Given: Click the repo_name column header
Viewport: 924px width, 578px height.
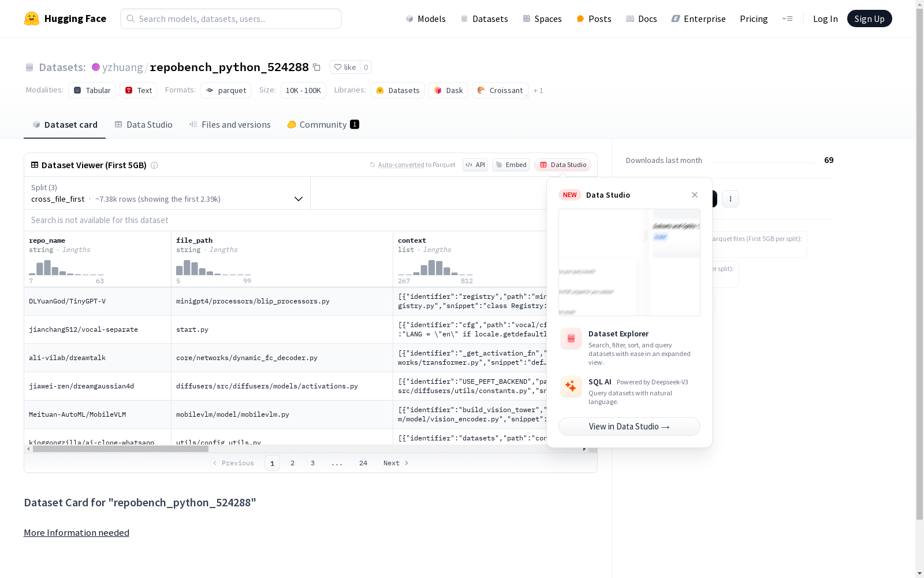Looking at the screenshot, I should (98, 259).
